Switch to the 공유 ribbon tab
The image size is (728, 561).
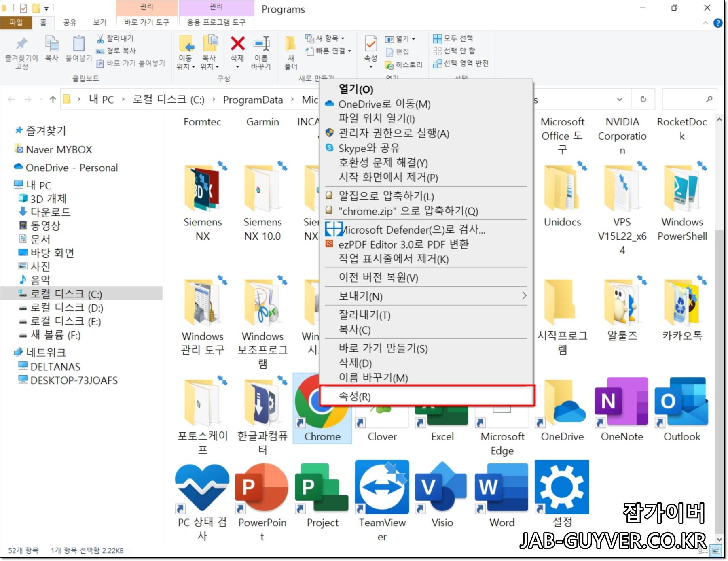click(70, 22)
